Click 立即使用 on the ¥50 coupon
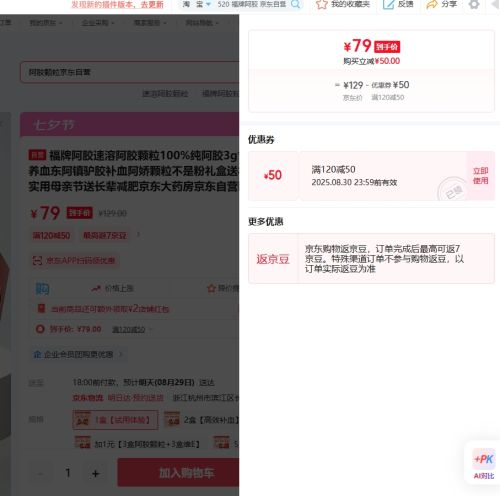500x496 pixels. [480, 176]
